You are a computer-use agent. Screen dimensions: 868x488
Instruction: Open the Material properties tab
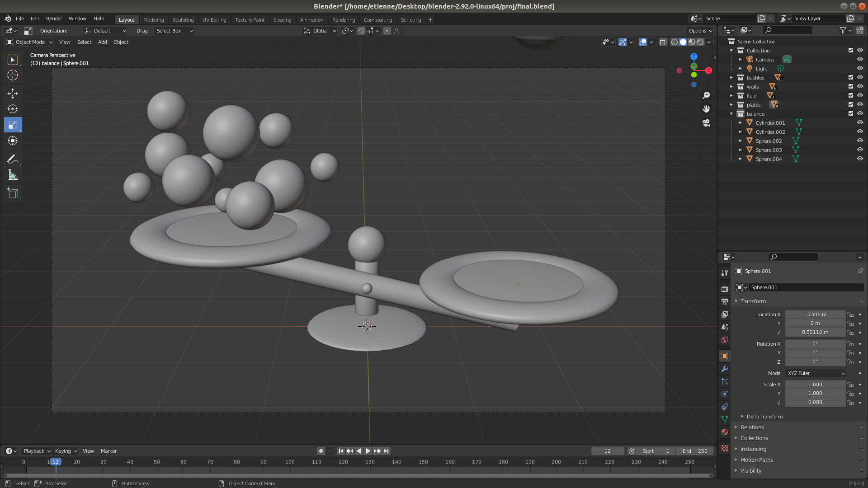pyautogui.click(x=725, y=432)
